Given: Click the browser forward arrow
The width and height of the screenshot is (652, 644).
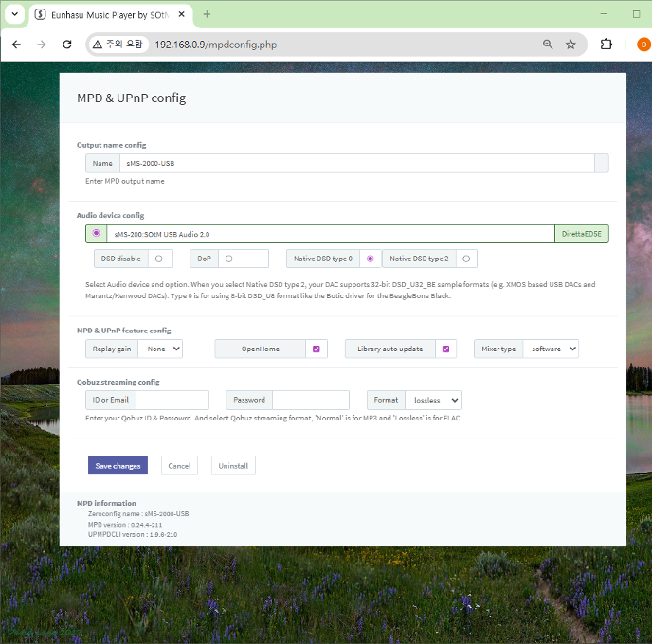Looking at the screenshot, I should point(41,45).
